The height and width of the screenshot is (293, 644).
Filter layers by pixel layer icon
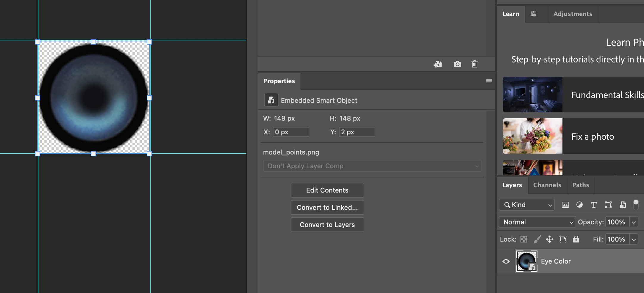tap(565, 205)
